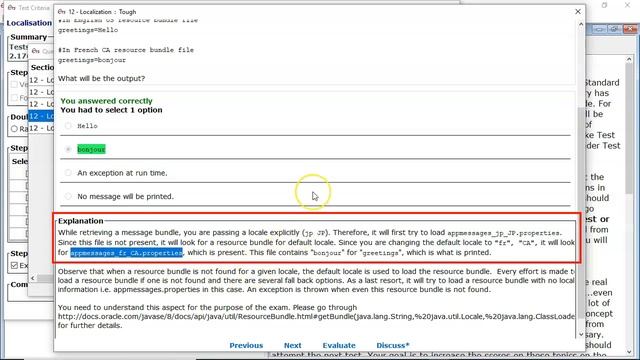Click "You had to select 1 option" text
Image resolution: width=640 pixels, height=360 pixels.
(111, 110)
